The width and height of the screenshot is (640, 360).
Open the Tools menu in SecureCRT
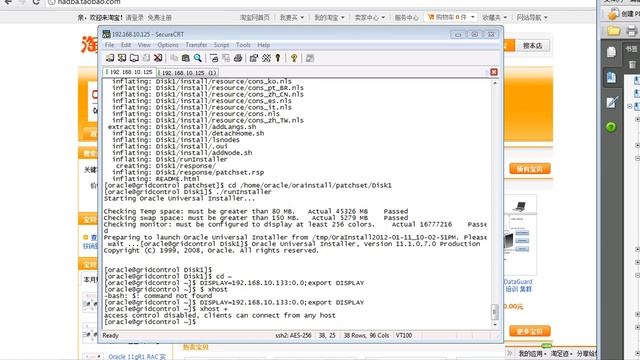243,45
